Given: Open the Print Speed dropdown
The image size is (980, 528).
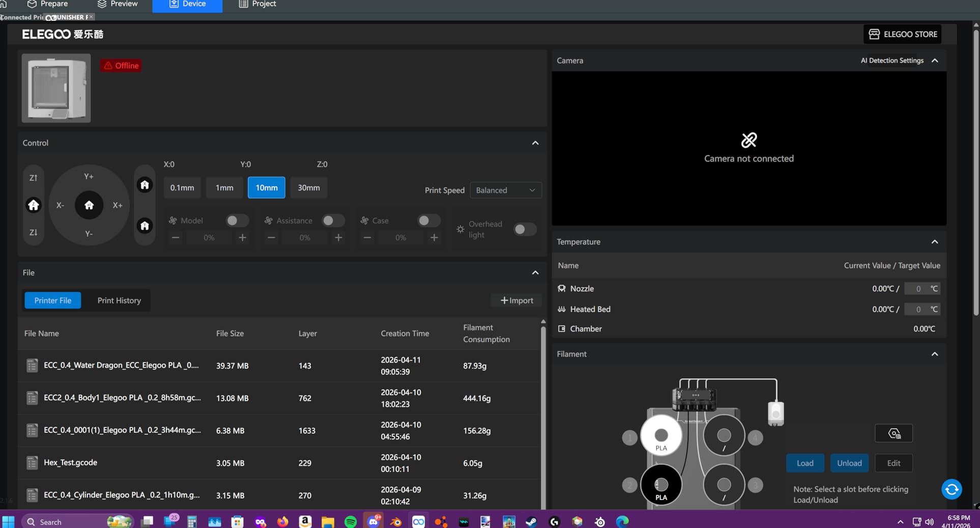Looking at the screenshot, I should tap(506, 190).
